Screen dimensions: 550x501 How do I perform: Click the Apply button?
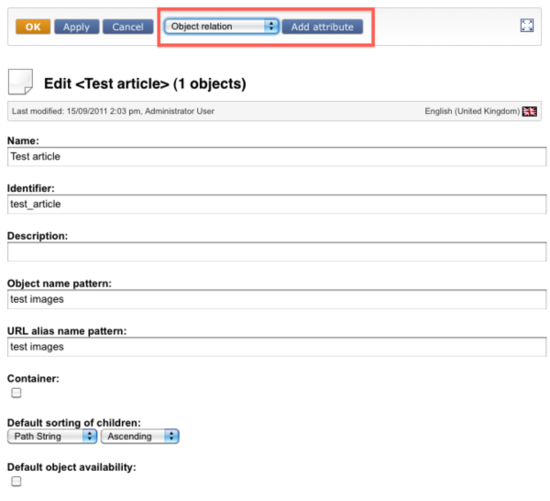(x=76, y=27)
